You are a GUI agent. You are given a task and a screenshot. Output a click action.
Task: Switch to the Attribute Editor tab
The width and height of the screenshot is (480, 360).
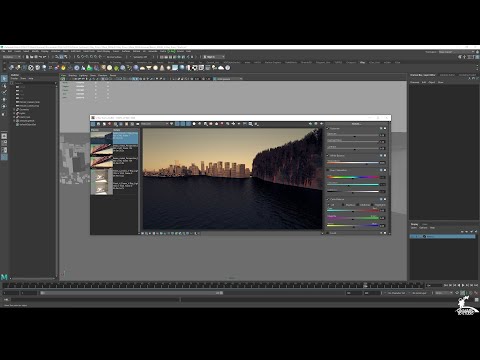click(447, 75)
